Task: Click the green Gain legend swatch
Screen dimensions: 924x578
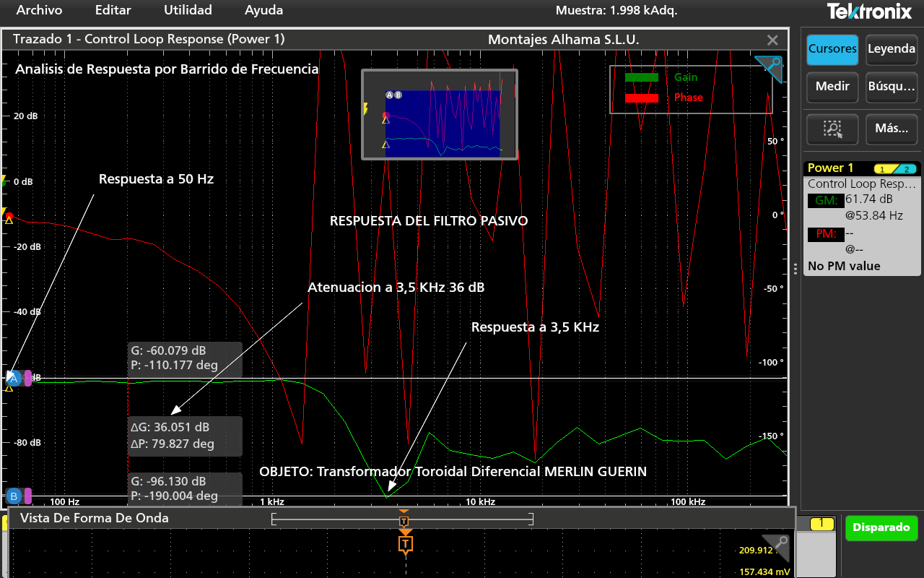Action: (641, 77)
